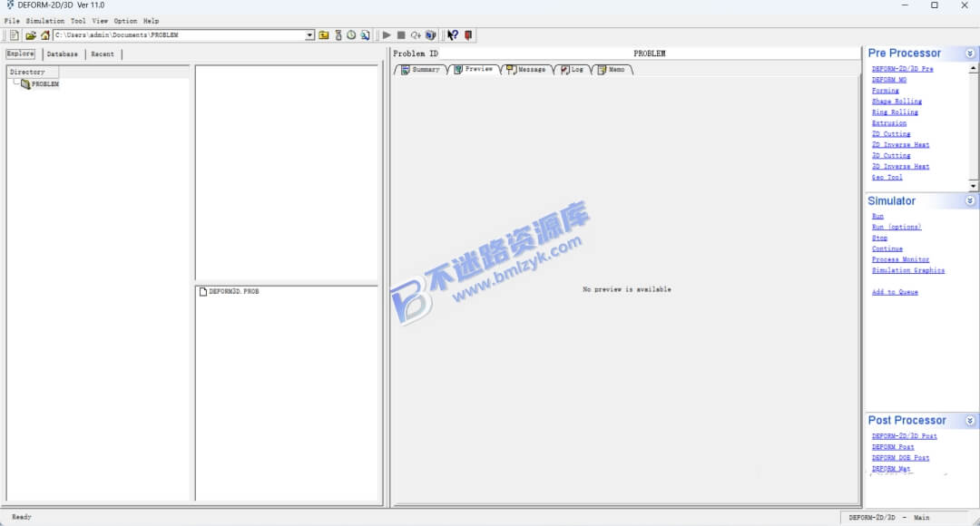
Task: Stop simulation with the square icon
Action: (x=401, y=35)
